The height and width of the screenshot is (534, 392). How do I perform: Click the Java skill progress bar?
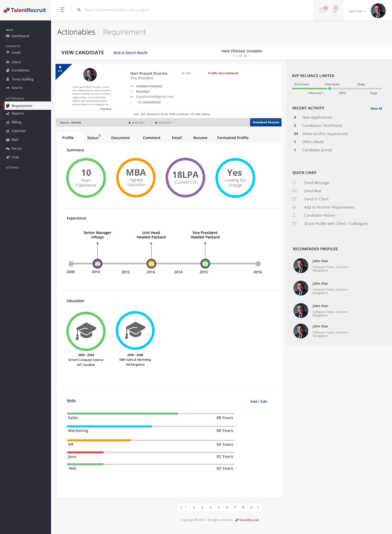[x=150, y=452]
